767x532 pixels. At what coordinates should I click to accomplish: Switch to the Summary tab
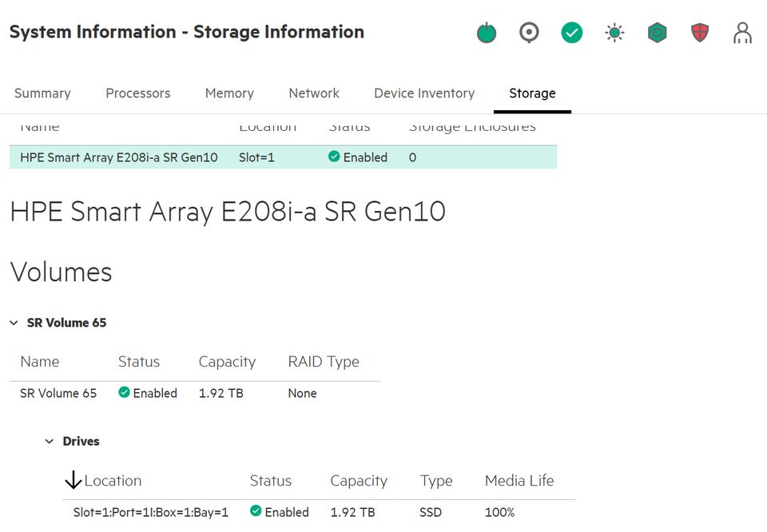42,93
